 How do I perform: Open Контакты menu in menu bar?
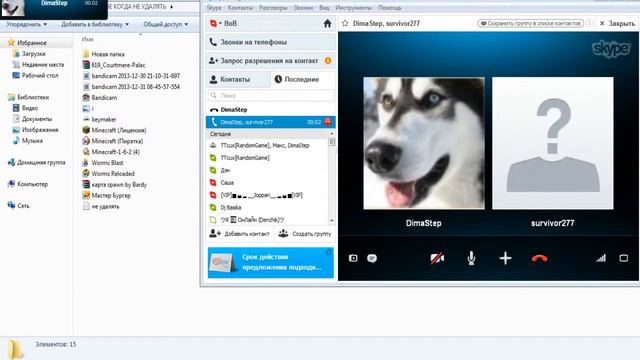coord(240,8)
